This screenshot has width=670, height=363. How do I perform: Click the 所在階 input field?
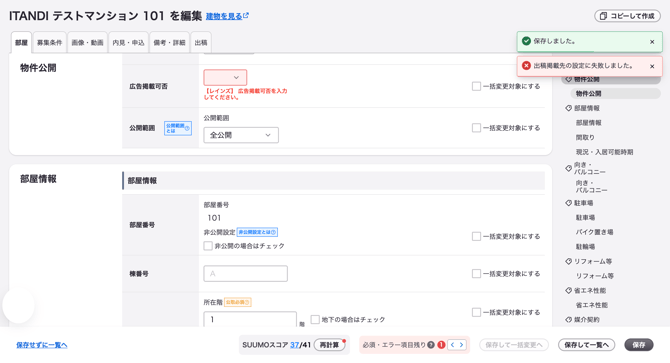(250, 319)
